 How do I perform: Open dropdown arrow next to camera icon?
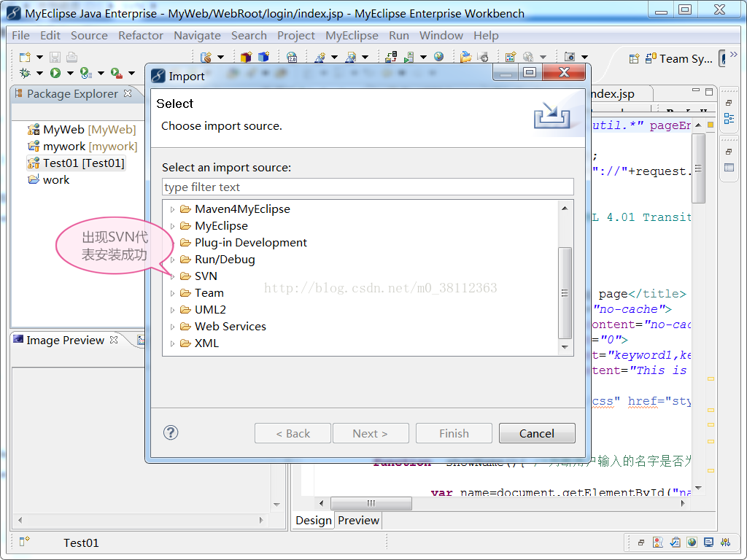click(584, 57)
